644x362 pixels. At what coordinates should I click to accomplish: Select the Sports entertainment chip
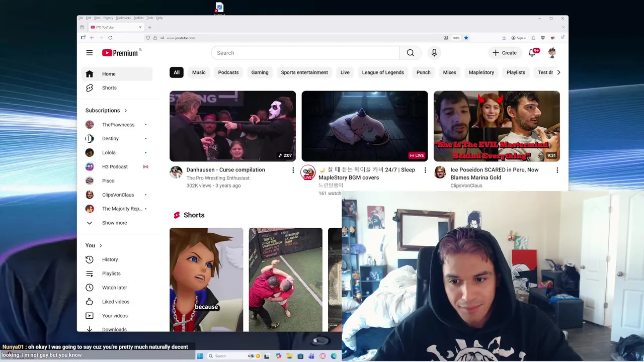point(304,72)
